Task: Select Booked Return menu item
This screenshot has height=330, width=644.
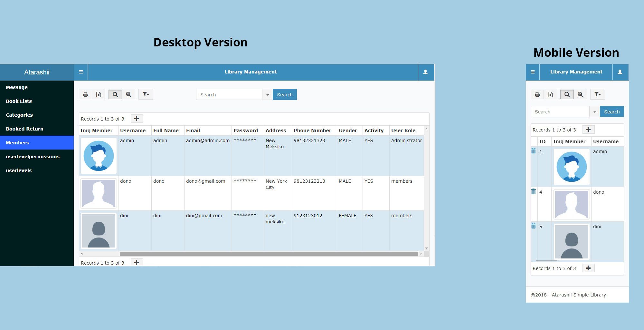Action: click(x=24, y=129)
